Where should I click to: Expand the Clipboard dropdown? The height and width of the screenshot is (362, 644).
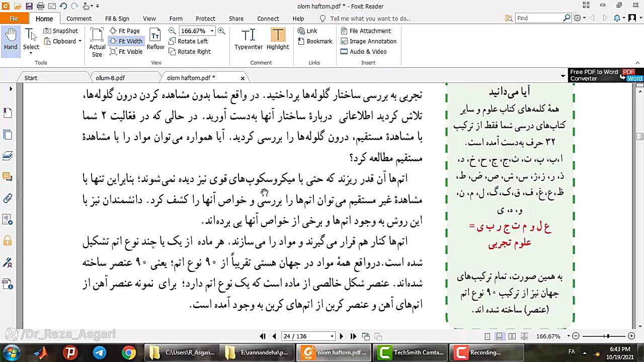tap(79, 41)
